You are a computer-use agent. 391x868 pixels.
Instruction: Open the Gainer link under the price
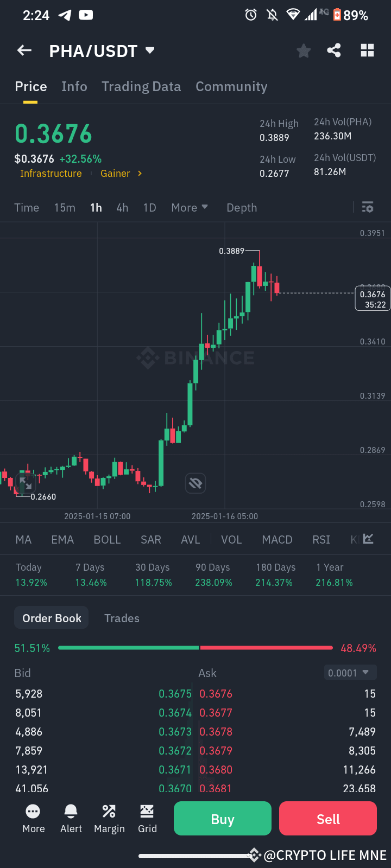pos(116,173)
